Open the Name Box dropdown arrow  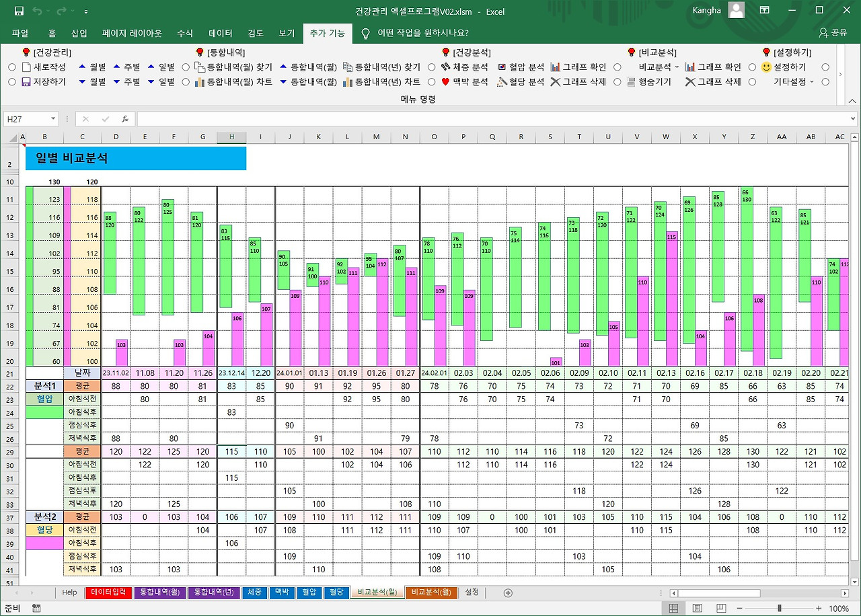click(x=54, y=119)
